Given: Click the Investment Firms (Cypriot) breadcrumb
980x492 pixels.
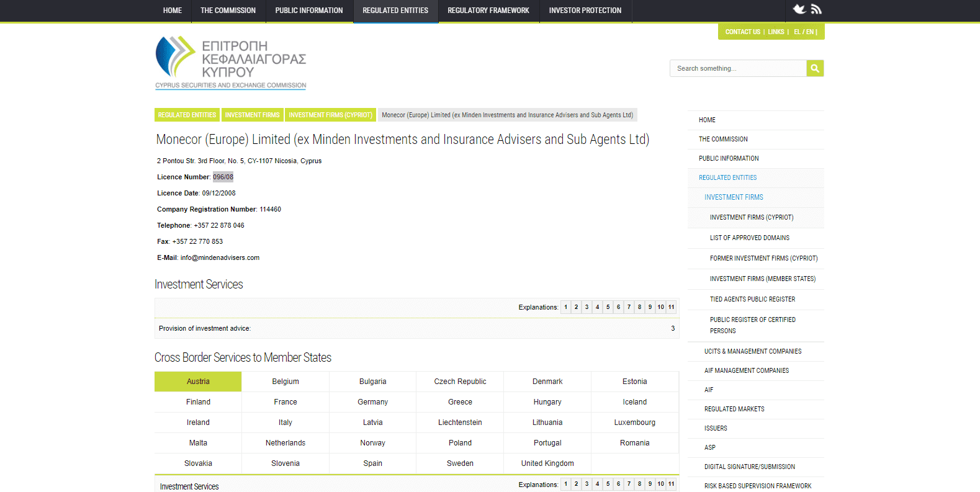Looking at the screenshot, I should click(330, 115).
